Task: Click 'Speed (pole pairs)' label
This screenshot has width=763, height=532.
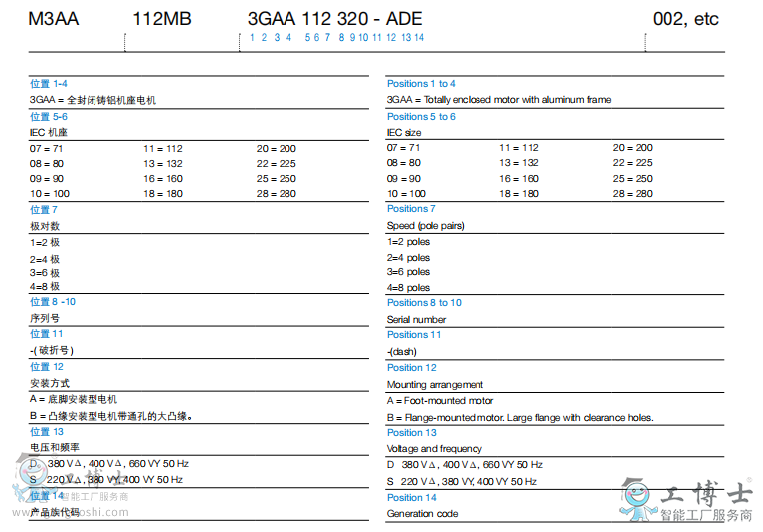Action: click(426, 226)
